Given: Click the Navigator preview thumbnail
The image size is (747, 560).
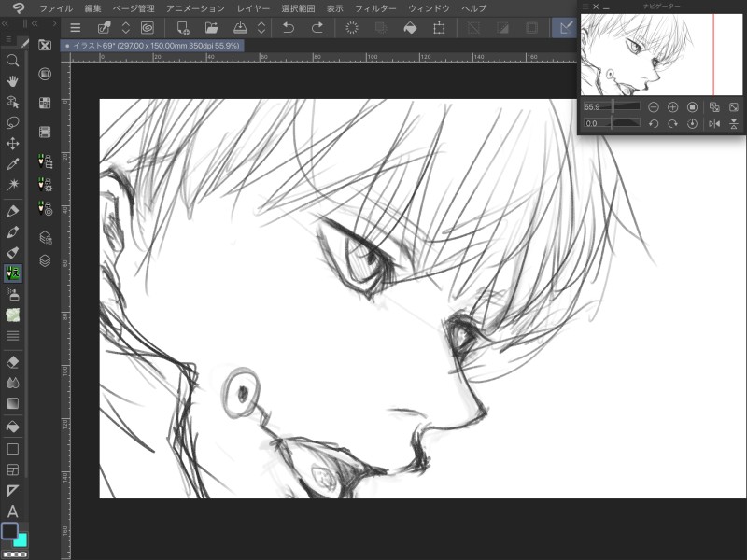Looking at the screenshot, I should (661, 54).
